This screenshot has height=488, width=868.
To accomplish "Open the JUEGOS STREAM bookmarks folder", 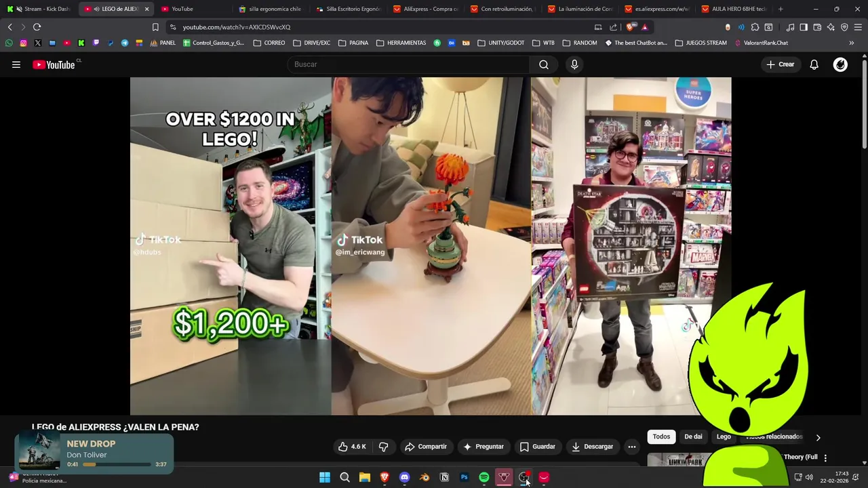I will [701, 43].
